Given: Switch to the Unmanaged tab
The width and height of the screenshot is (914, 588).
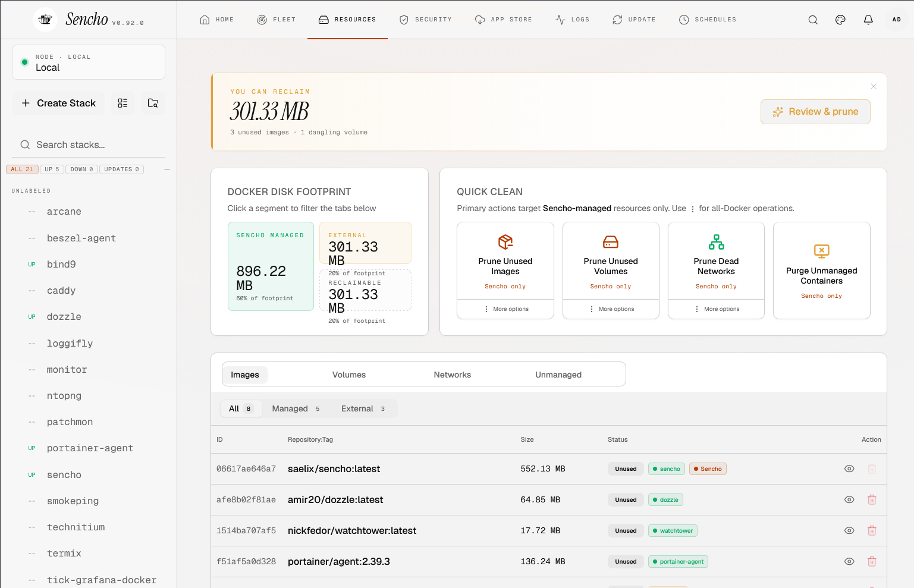Looking at the screenshot, I should coord(558,375).
